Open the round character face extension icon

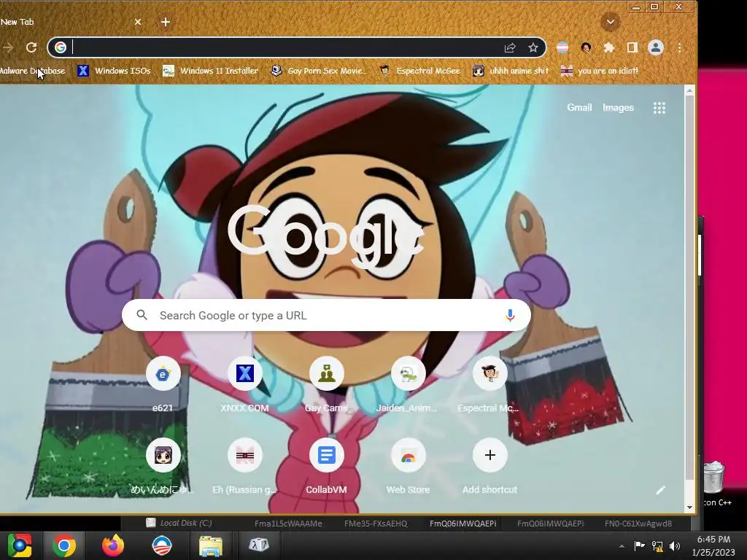586,47
